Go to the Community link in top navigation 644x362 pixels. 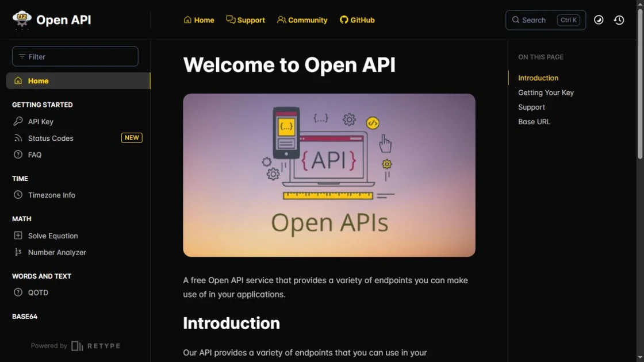(x=302, y=20)
